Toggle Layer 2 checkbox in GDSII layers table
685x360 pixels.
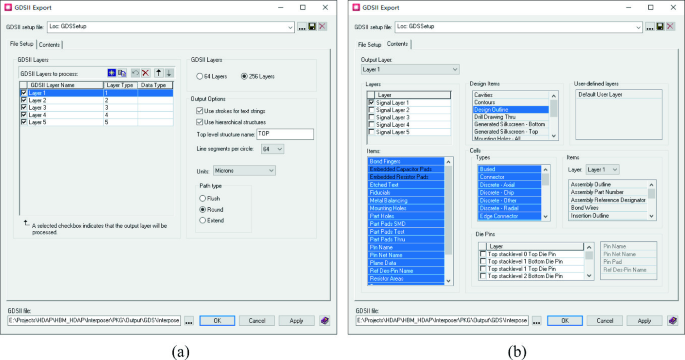pyautogui.click(x=24, y=100)
